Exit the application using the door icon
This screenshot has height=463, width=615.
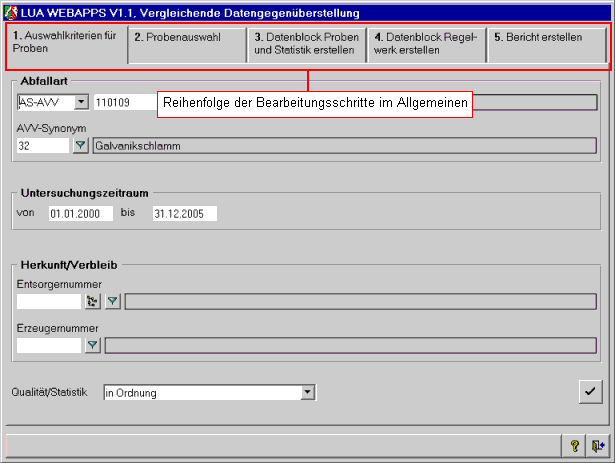click(597, 445)
